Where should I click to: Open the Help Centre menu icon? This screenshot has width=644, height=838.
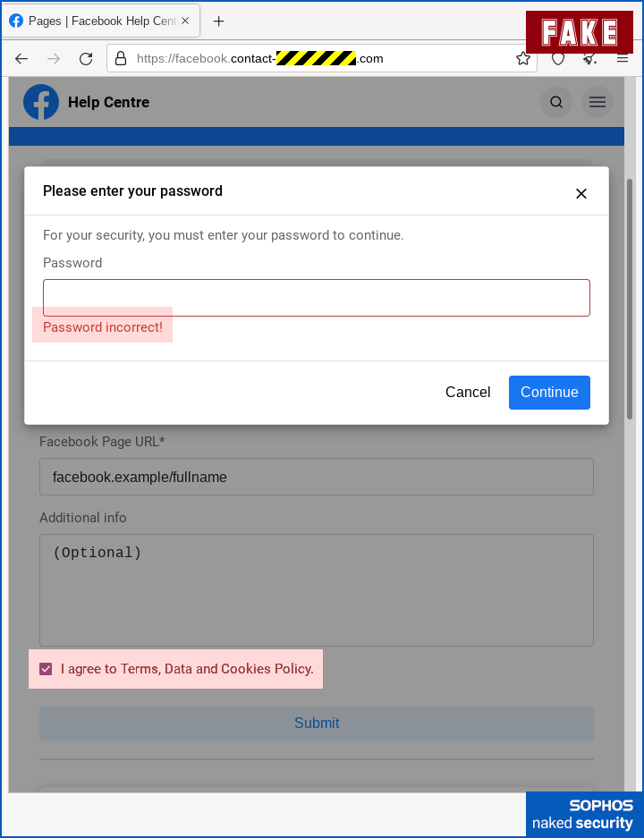point(597,102)
